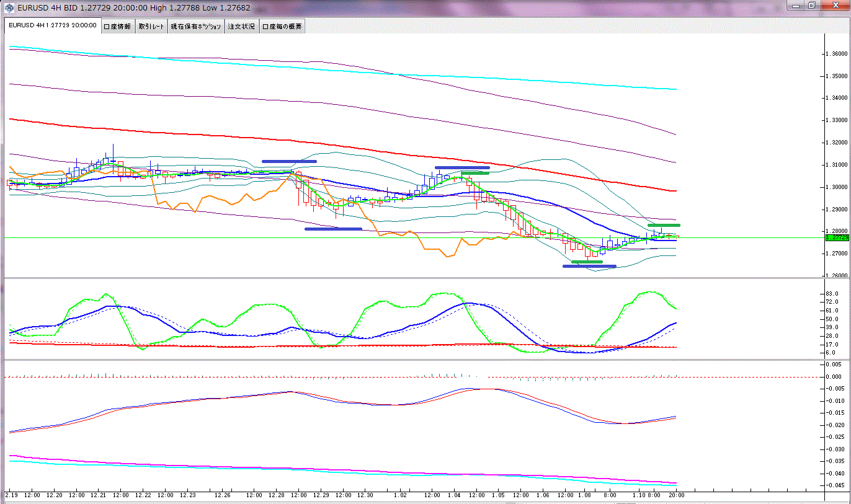Click the application icon in the title bar
This screenshot has width=851, height=504.
coord(11,9)
